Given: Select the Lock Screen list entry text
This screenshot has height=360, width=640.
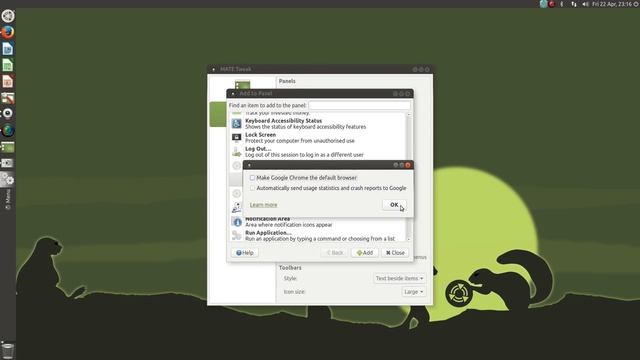Looking at the screenshot, I should click(x=260, y=135).
